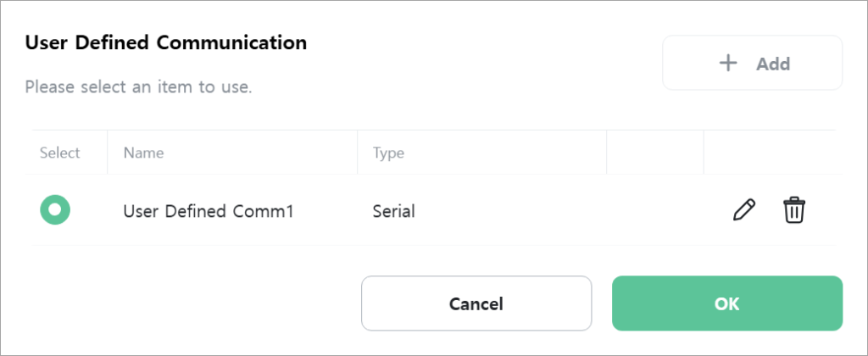Image resolution: width=868 pixels, height=356 pixels.
Task: Click the User Defined Communication title
Action: pos(166,42)
